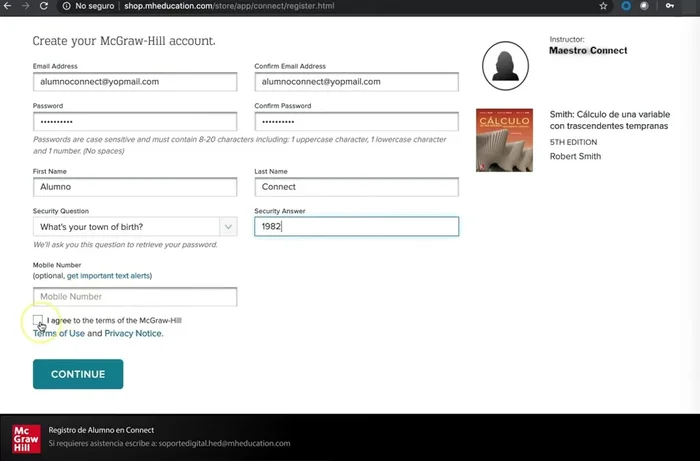Check the agree to terms checkbox
This screenshot has width=700, height=461.
click(x=38, y=320)
